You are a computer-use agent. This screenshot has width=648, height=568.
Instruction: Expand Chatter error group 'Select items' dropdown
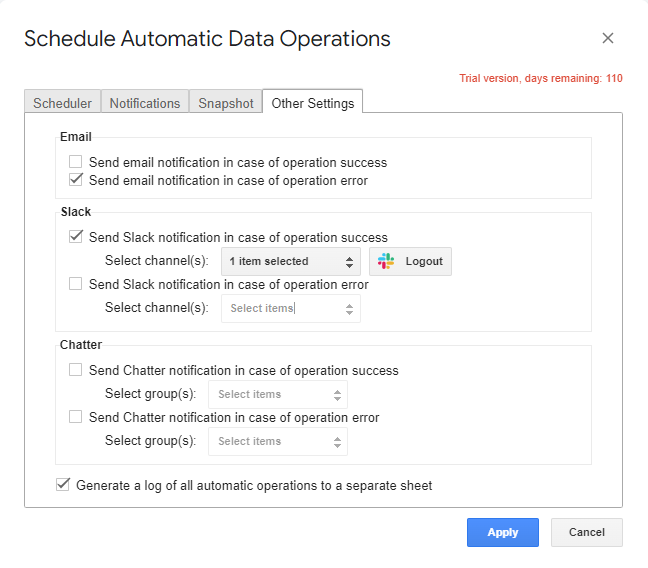tap(278, 441)
